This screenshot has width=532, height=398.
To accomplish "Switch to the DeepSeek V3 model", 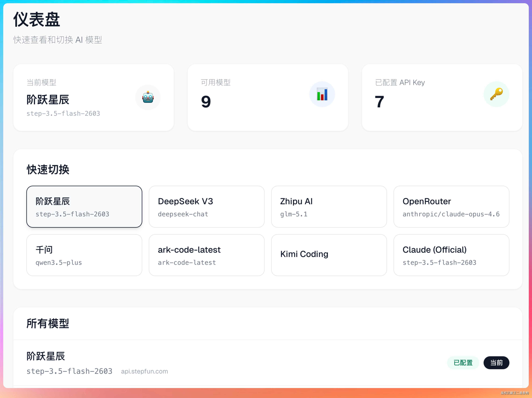I will pyautogui.click(x=206, y=207).
